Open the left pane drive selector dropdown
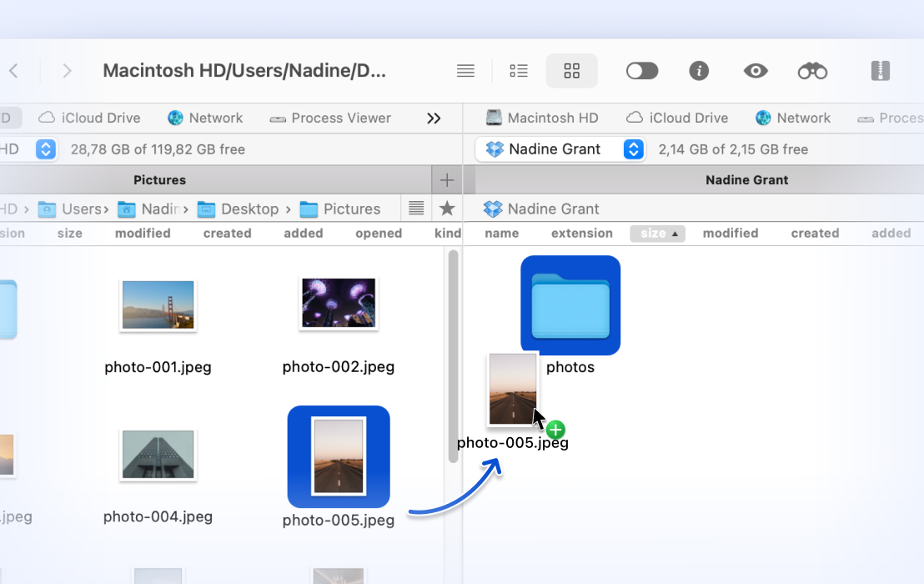This screenshot has width=924, height=584. pos(46,149)
